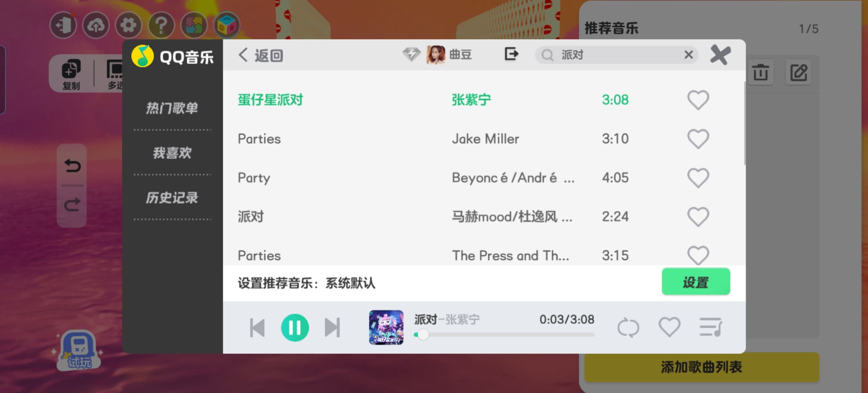Go back to the previous track
The height and width of the screenshot is (393, 868).
click(x=257, y=327)
